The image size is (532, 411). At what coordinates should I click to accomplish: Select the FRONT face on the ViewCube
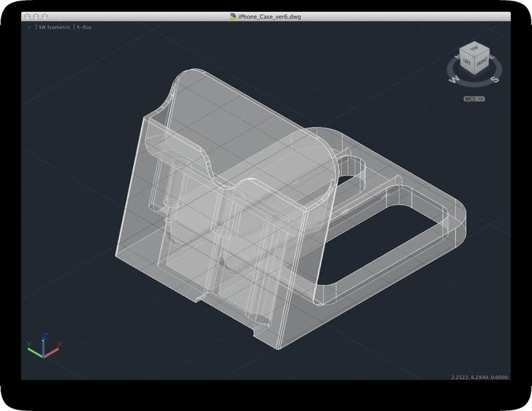point(483,62)
